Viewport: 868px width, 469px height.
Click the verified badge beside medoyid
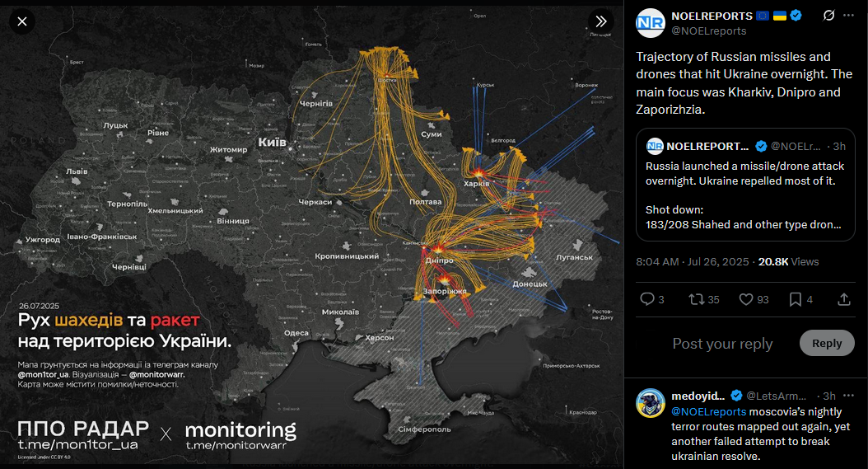(x=736, y=396)
